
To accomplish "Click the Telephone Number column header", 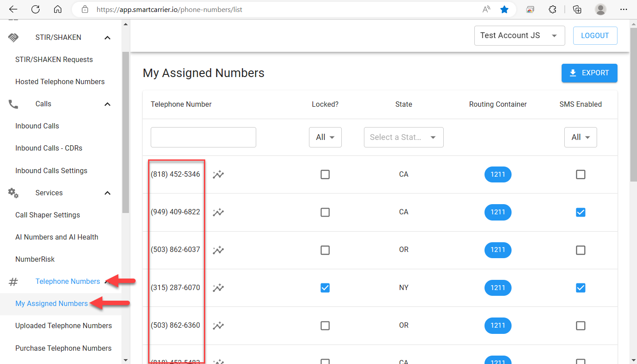I will [181, 105].
